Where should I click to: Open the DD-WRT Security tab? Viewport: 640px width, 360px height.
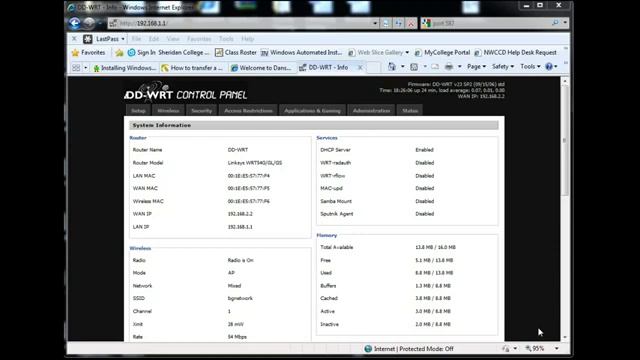(x=202, y=111)
